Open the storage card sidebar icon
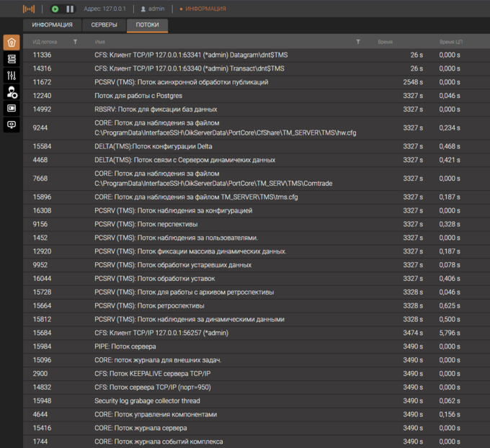Screen dimensions: 490x448 [x=11, y=108]
